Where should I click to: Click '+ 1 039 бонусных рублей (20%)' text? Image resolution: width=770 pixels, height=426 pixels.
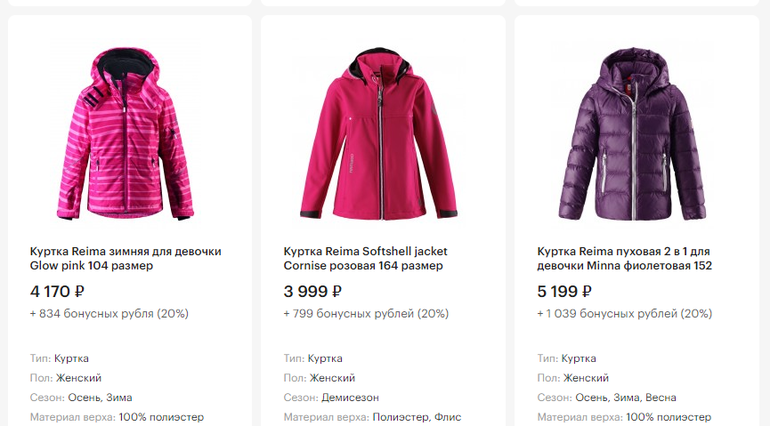(x=624, y=314)
